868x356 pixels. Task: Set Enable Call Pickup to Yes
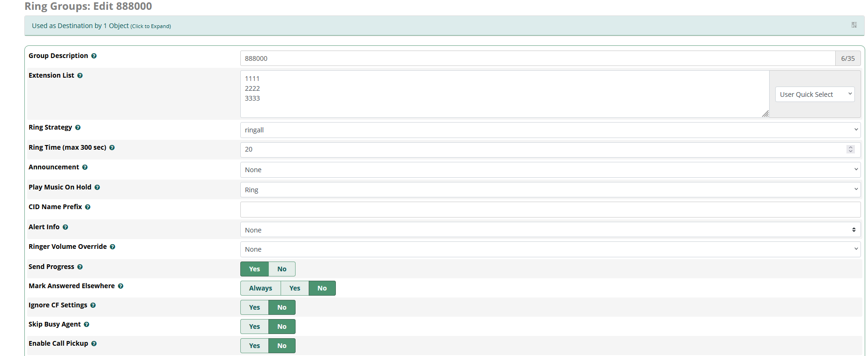click(254, 346)
